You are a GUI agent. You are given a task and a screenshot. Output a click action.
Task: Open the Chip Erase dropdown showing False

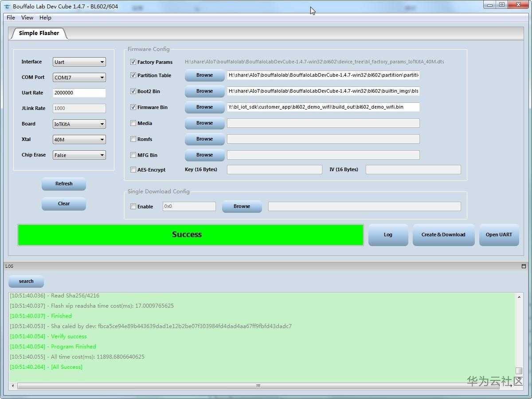79,155
